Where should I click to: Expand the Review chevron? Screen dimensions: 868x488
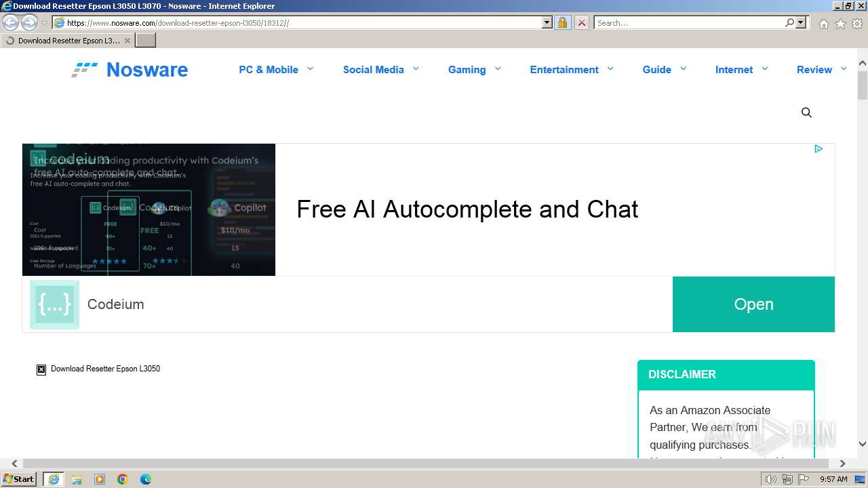point(844,68)
